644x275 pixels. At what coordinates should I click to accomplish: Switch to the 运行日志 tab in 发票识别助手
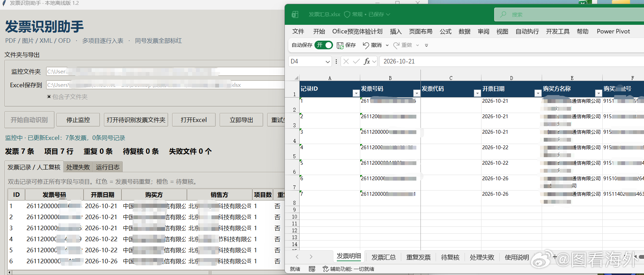pyautogui.click(x=108, y=167)
